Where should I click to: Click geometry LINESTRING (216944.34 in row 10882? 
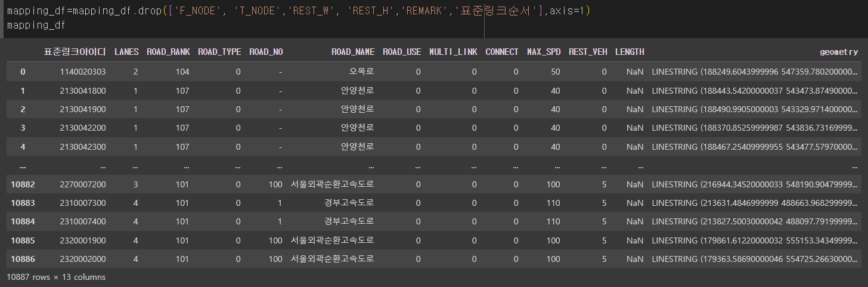coord(755,185)
